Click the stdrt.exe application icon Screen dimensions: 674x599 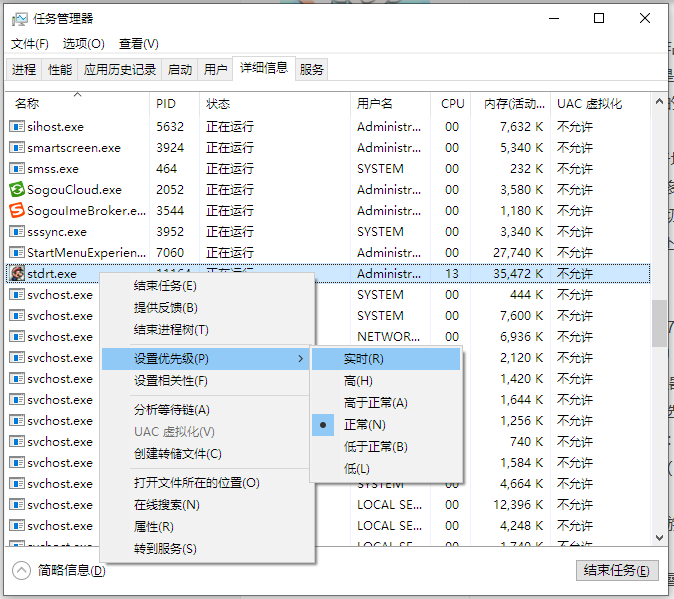click(17, 274)
